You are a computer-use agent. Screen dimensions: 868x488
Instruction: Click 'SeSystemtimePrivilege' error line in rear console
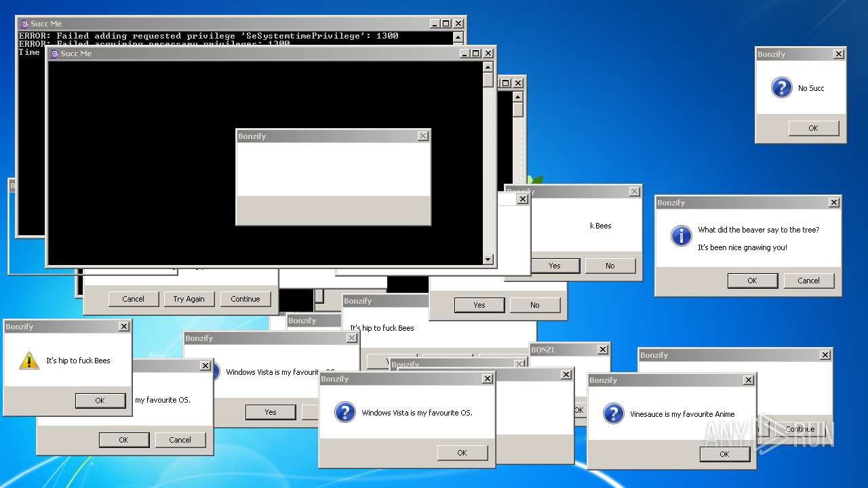point(209,36)
